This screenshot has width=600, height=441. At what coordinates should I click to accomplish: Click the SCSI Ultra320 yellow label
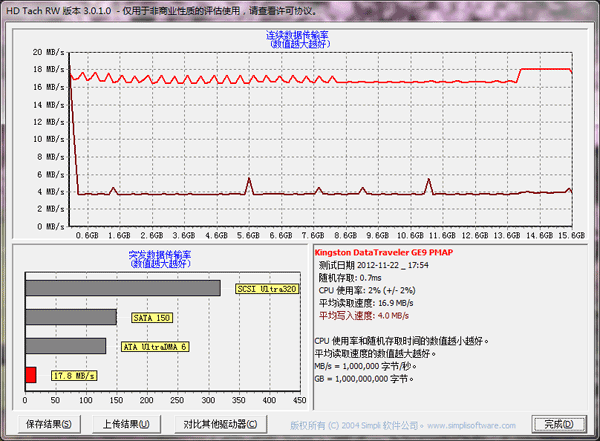pyautogui.click(x=267, y=288)
